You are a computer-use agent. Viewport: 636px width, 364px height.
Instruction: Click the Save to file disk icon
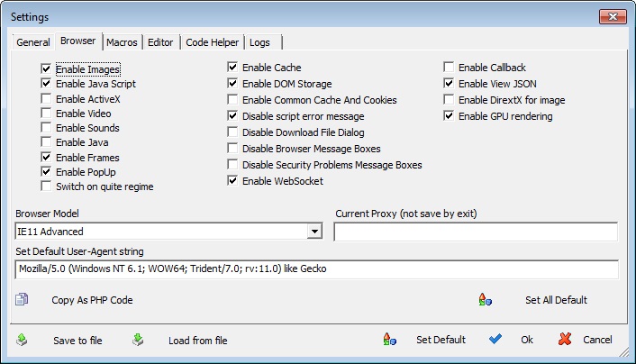tap(22, 340)
